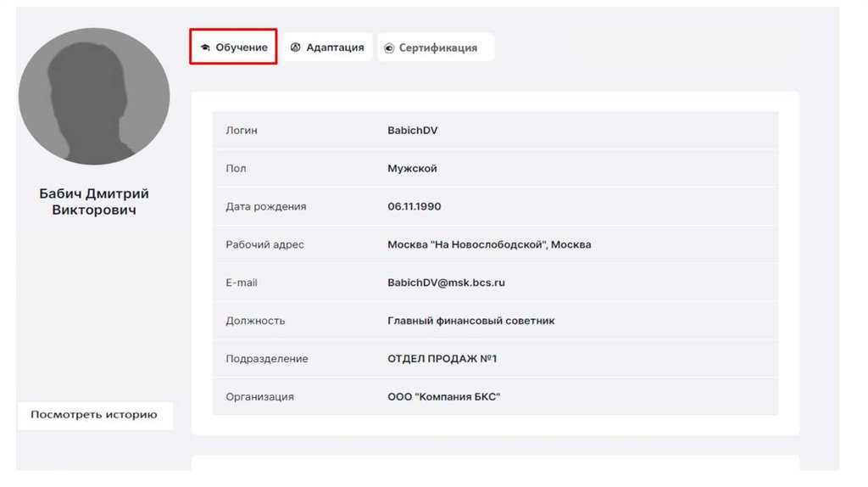Click the user profile avatar photo
This screenshot has width=868, height=487.
pyautogui.click(x=94, y=96)
